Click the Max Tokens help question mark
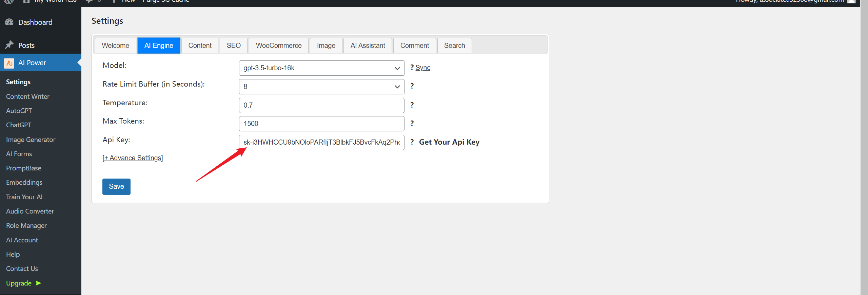Image resolution: width=868 pixels, height=295 pixels. [x=412, y=124]
